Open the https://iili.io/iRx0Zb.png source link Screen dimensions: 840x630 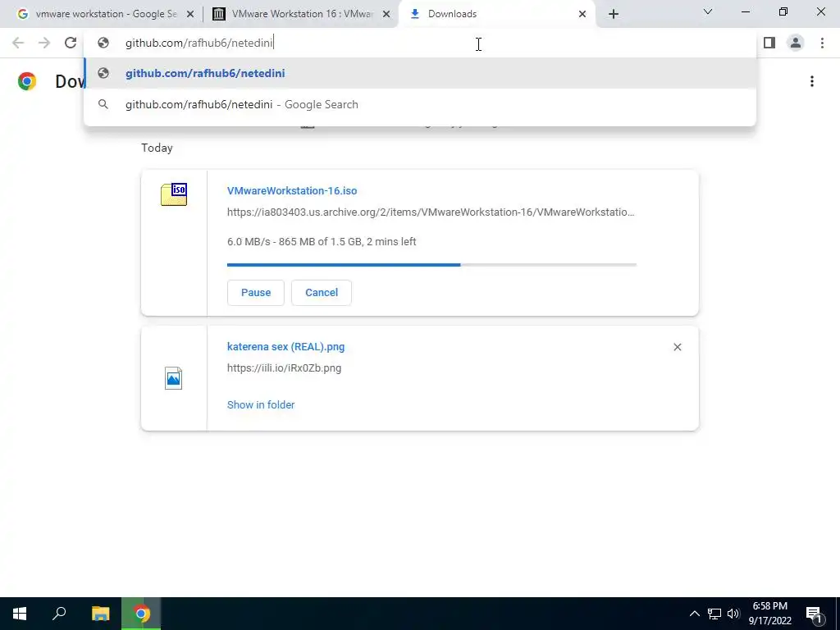[284, 368]
